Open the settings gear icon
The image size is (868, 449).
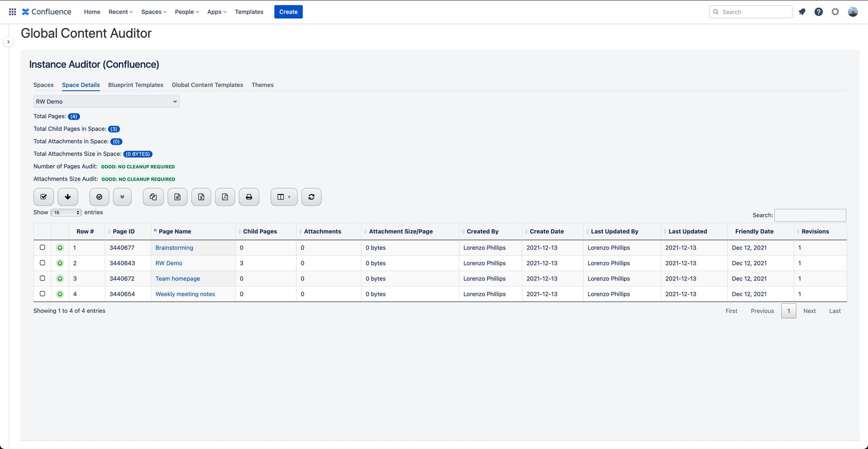[x=835, y=11]
